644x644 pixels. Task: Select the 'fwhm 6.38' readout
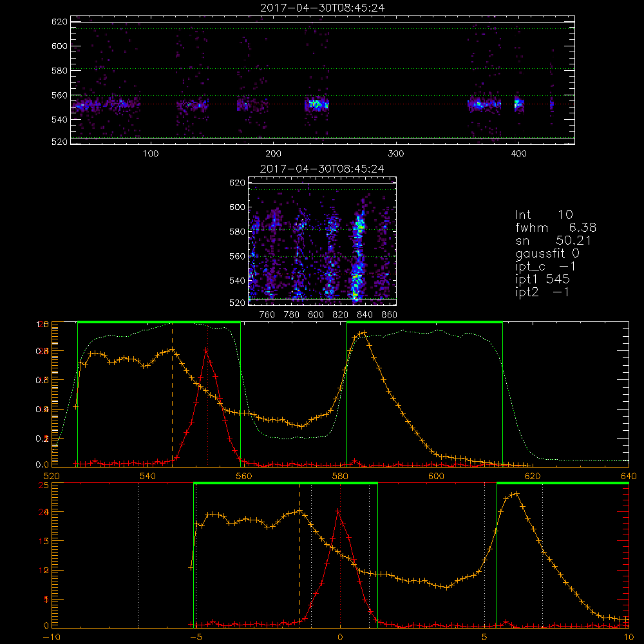pos(556,227)
